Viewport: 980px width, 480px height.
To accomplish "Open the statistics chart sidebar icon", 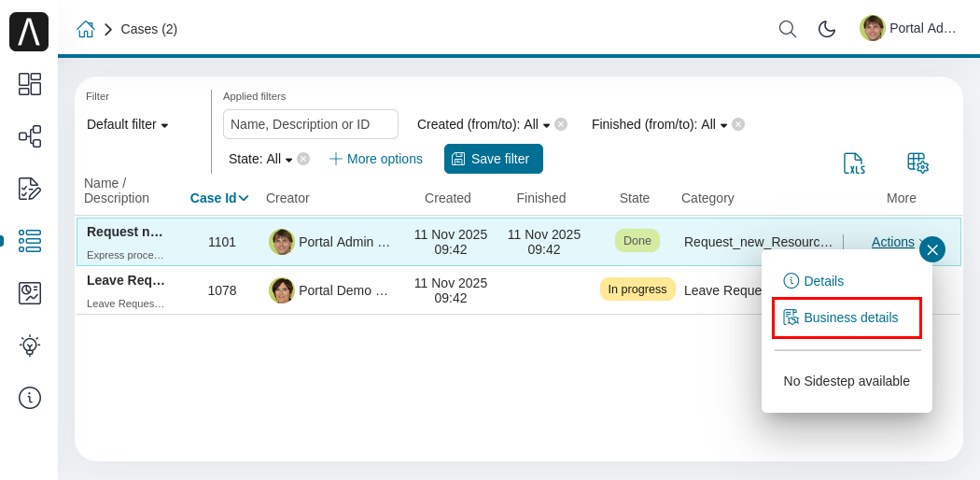I will pos(29,293).
